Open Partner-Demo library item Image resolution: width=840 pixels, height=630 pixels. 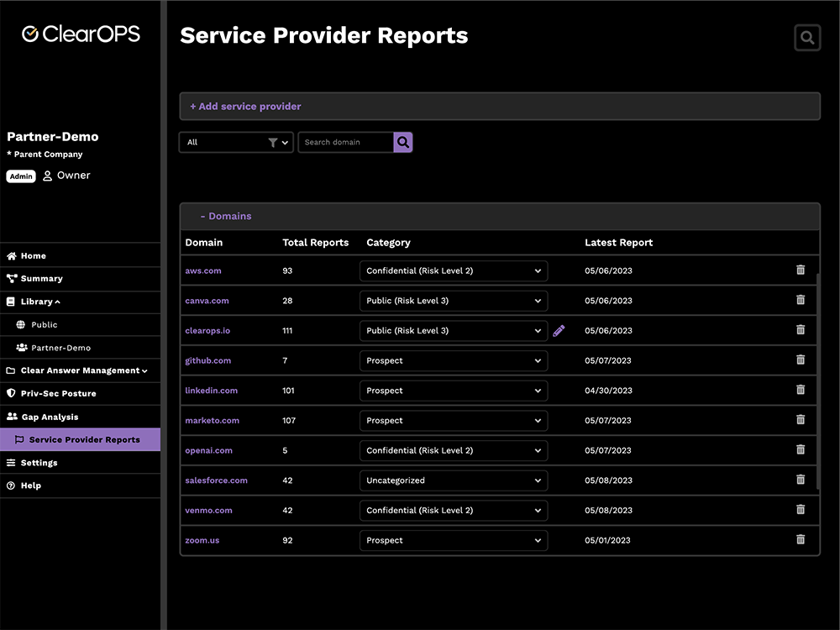(x=81, y=348)
